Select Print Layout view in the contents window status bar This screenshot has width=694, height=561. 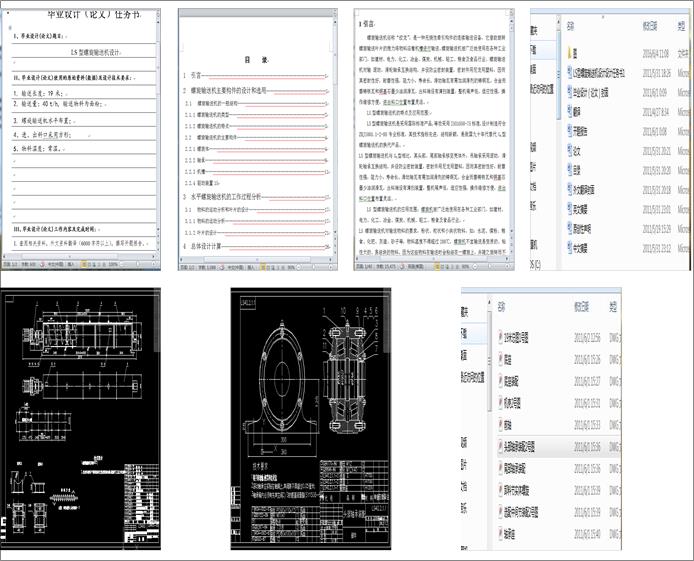click(x=262, y=267)
